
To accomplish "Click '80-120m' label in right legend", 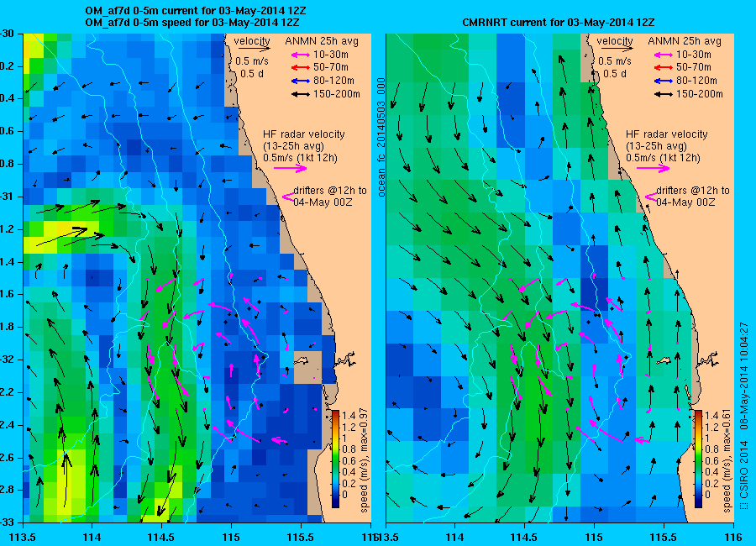I will [696, 81].
